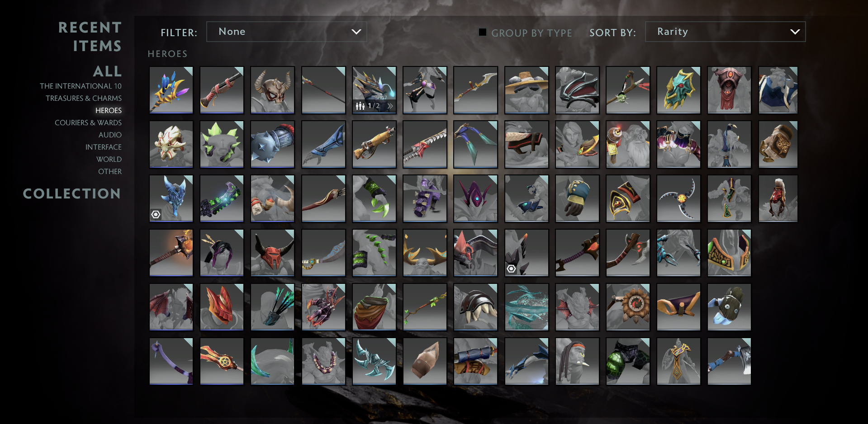This screenshot has height=424, width=868.
Task: Select the bead necklace item
Action: tap(323, 361)
